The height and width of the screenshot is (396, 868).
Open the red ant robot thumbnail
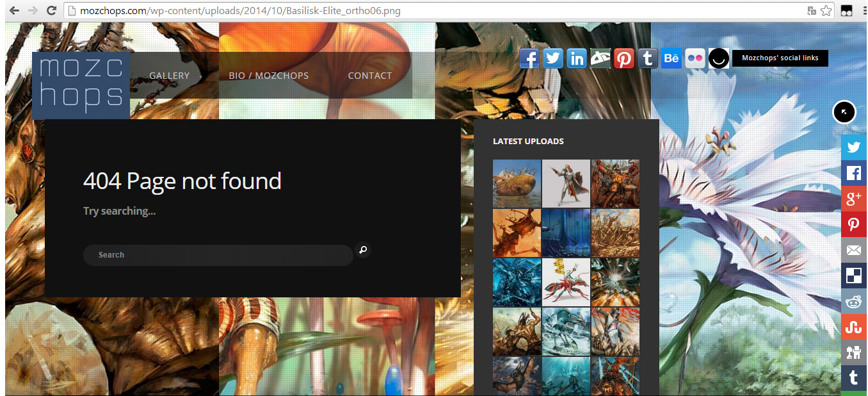[x=566, y=283]
